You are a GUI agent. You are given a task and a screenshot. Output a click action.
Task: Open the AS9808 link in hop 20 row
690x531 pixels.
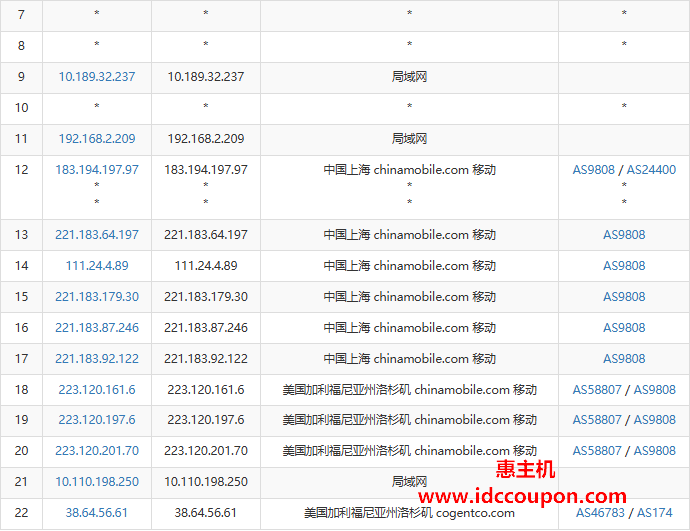click(655, 451)
